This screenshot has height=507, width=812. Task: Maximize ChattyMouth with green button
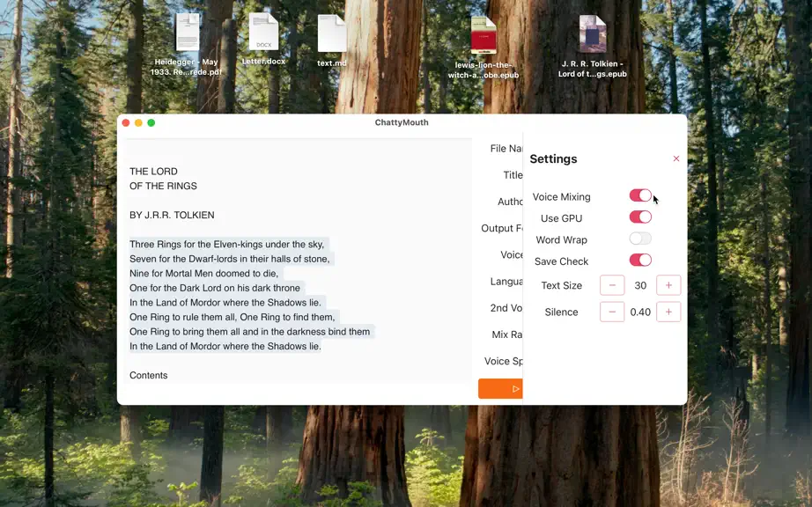click(x=151, y=122)
